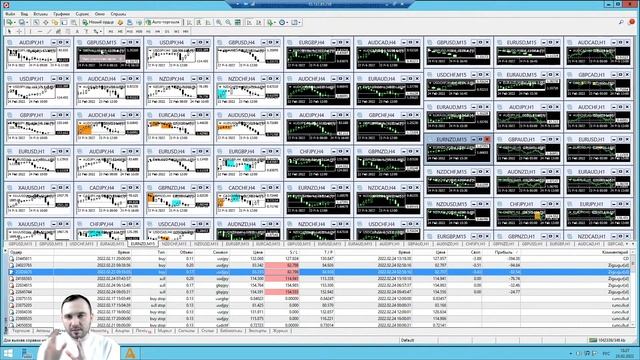Switch to candlestick chart display
The height and width of the screenshot is (360, 640).
point(198,22)
